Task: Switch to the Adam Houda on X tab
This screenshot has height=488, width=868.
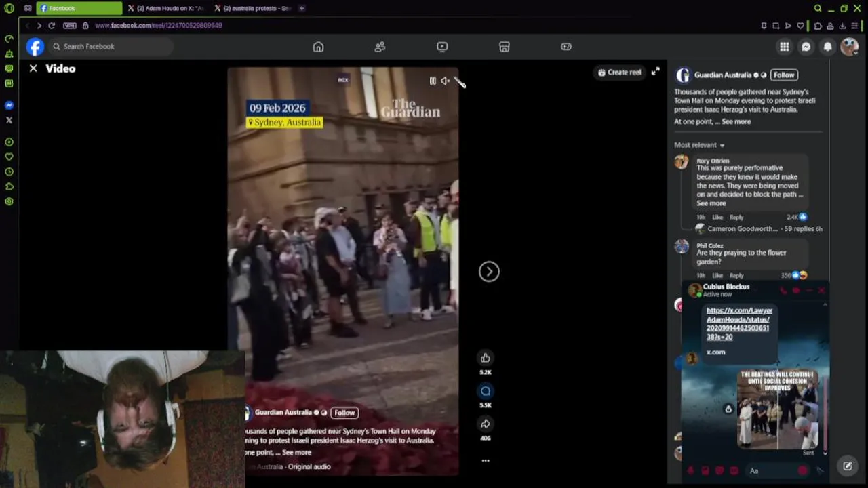Action: (x=166, y=8)
